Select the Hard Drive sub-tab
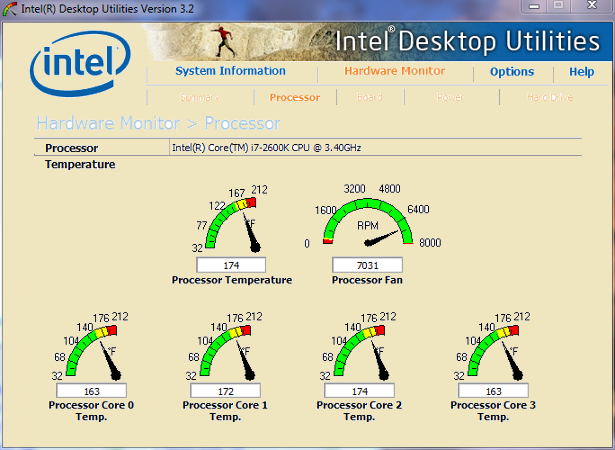615x450 pixels. pos(551,98)
